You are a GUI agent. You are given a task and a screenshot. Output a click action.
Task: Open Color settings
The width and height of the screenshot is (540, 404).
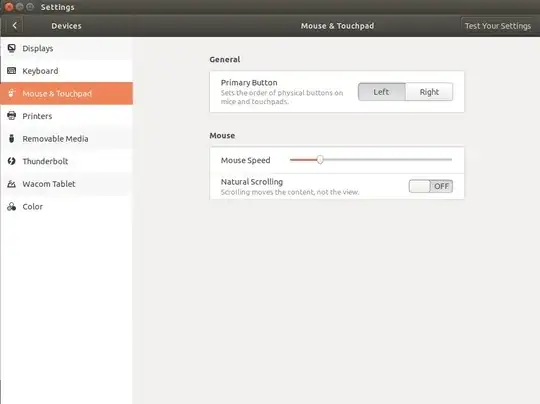click(66, 206)
